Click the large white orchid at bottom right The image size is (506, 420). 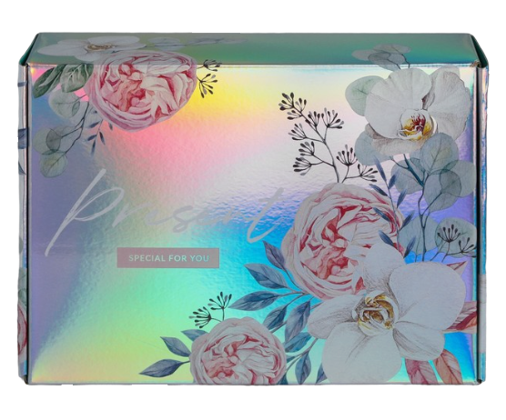point(388,317)
